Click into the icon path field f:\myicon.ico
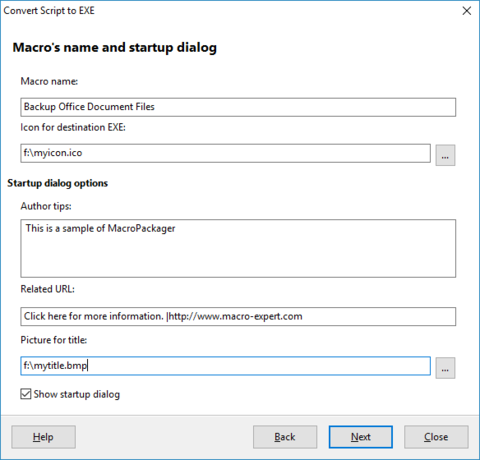This screenshot has width=480, height=460. [x=225, y=153]
